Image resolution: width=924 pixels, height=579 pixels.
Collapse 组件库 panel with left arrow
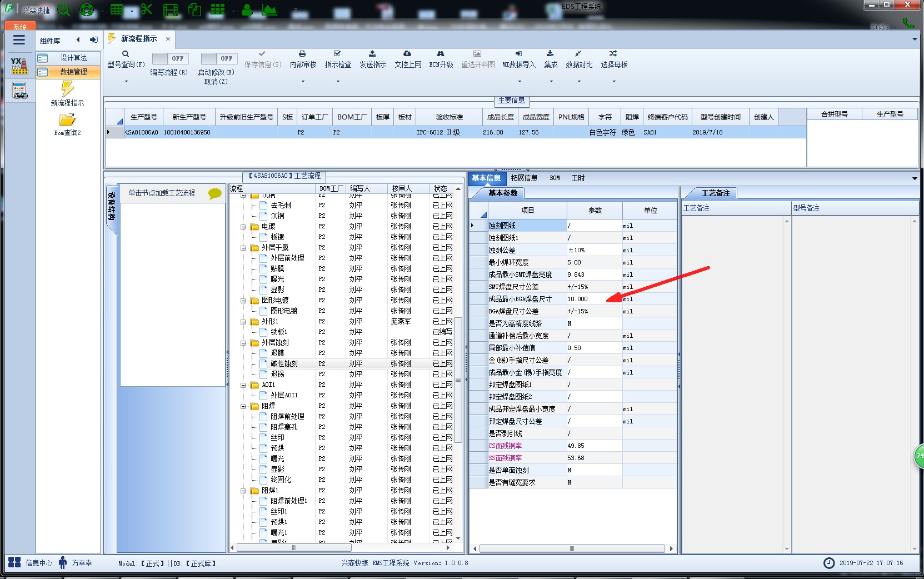[78, 40]
